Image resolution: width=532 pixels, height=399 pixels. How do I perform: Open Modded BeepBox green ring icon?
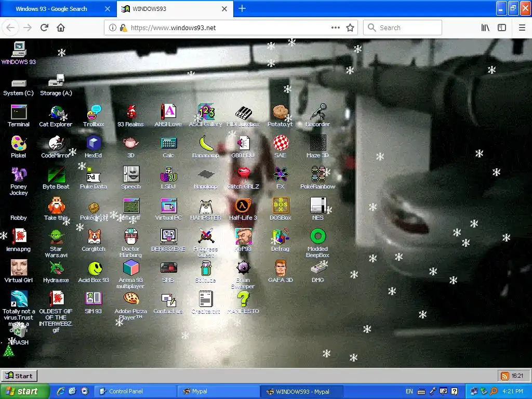click(x=317, y=244)
